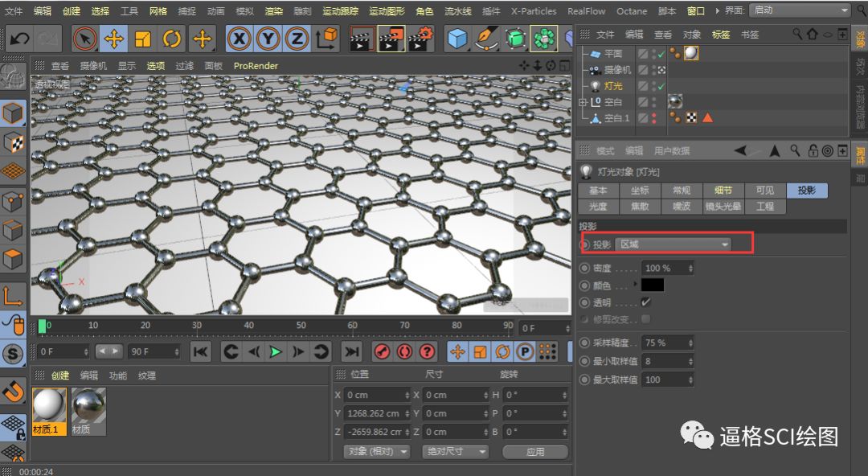Viewport: 868px width, 476px height.
Task: Click the record active objects button
Action: (x=382, y=351)
